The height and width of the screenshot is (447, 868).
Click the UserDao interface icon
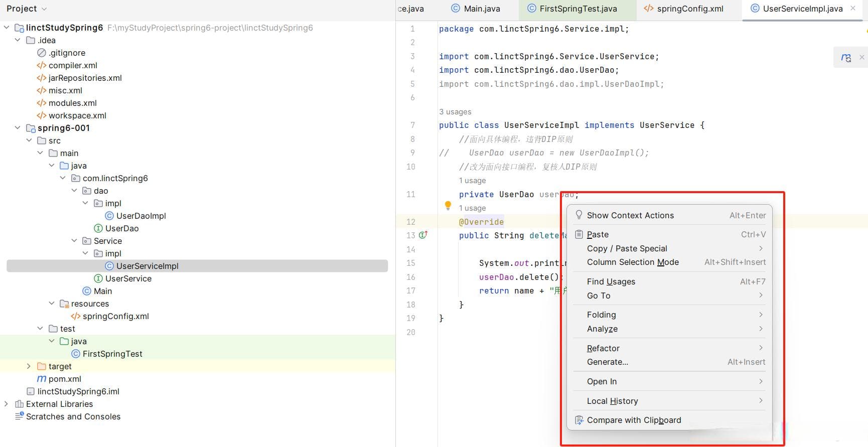point(98,228)
